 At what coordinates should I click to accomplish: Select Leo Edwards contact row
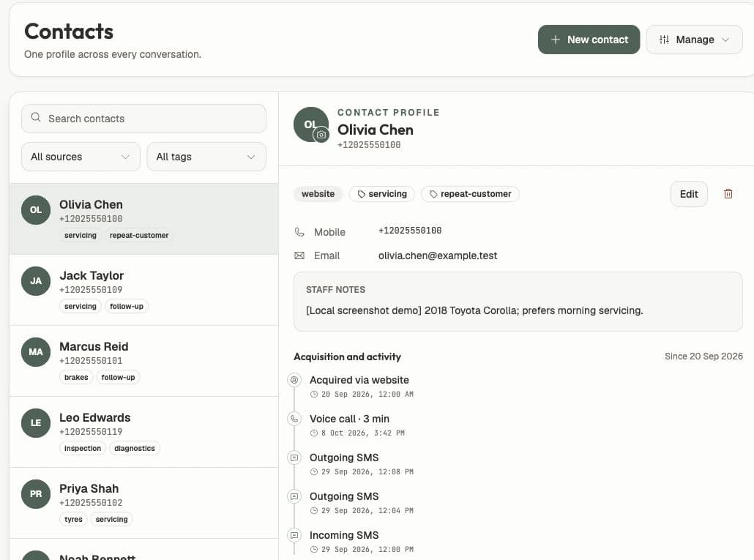143,432
